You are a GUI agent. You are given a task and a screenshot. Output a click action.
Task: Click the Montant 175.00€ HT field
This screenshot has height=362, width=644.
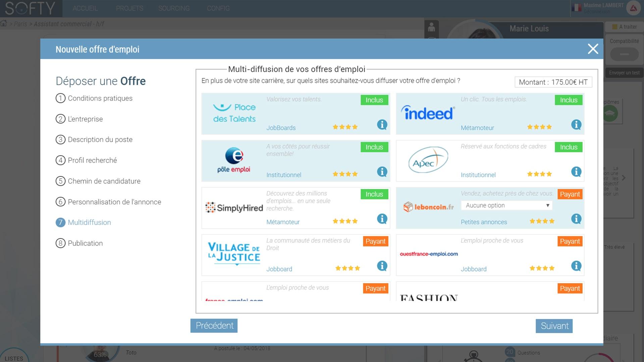553,82
